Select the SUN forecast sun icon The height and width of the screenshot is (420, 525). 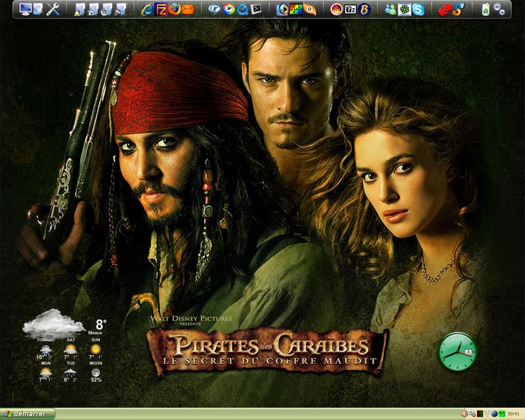point(96,349)
